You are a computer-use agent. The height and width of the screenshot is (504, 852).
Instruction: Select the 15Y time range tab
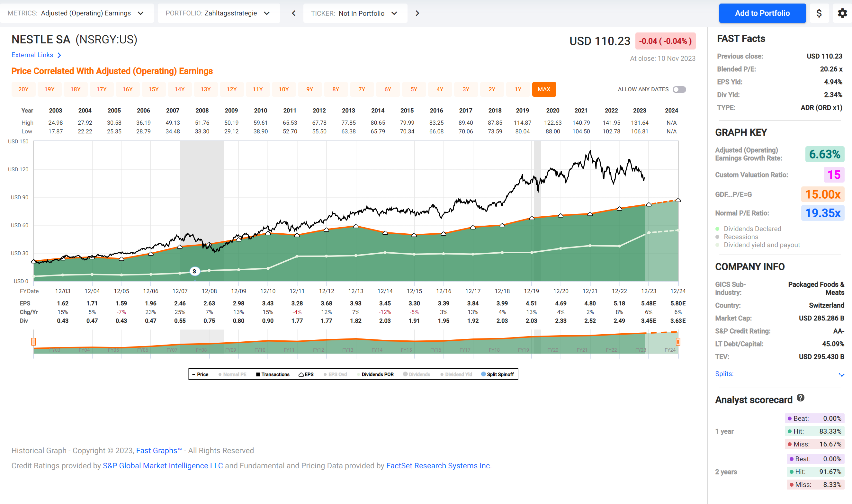coord(154,89)
